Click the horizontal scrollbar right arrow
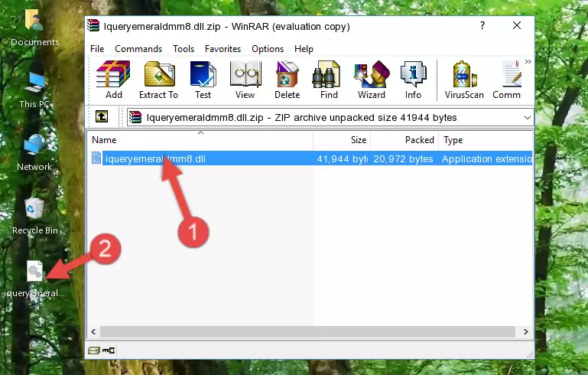The height and width of the screenshot is (375, 588). [526, 332]
